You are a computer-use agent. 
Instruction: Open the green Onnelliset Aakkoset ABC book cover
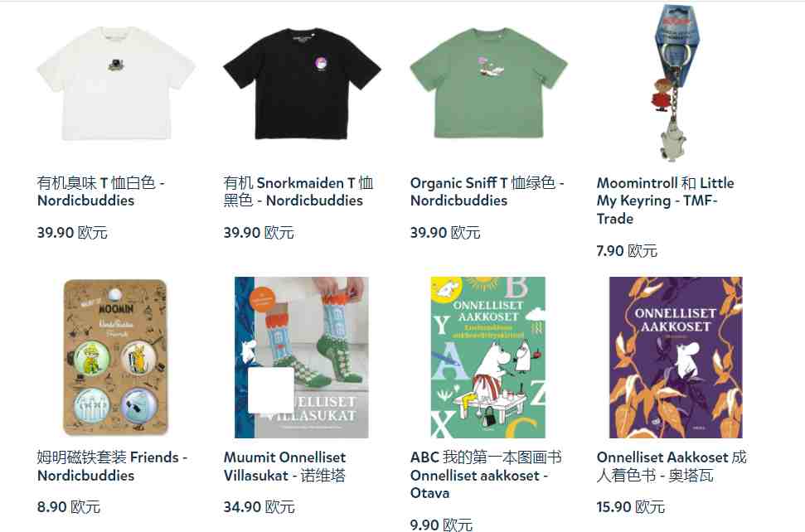coord(487,358)
